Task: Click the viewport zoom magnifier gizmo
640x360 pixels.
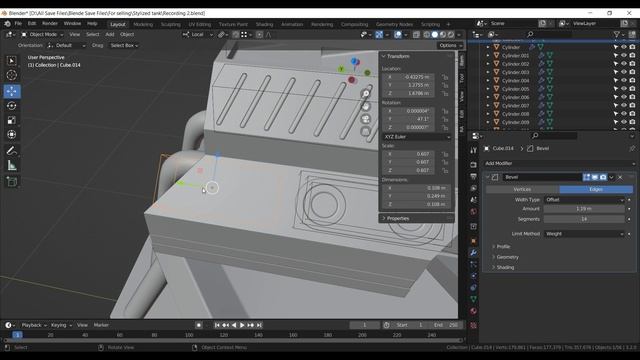Action: 366,93
